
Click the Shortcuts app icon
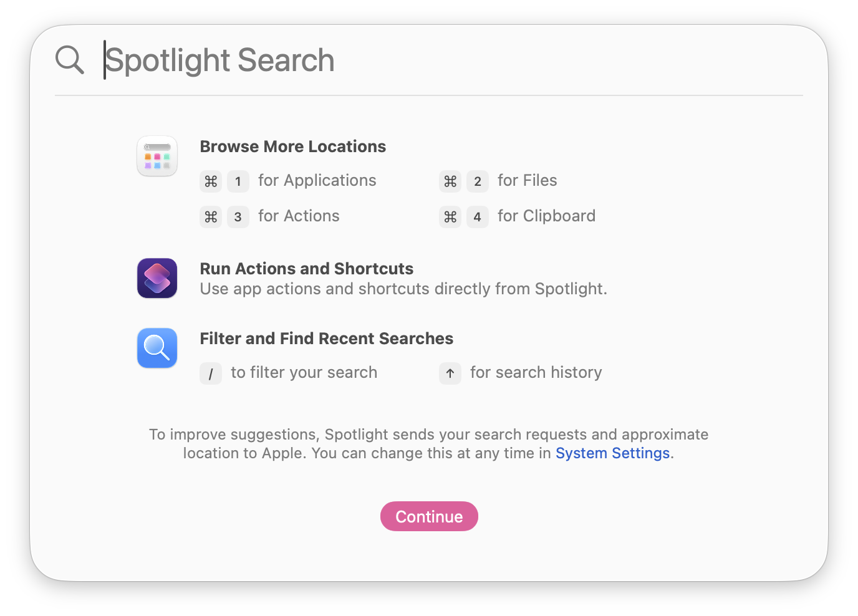(157, 278)
